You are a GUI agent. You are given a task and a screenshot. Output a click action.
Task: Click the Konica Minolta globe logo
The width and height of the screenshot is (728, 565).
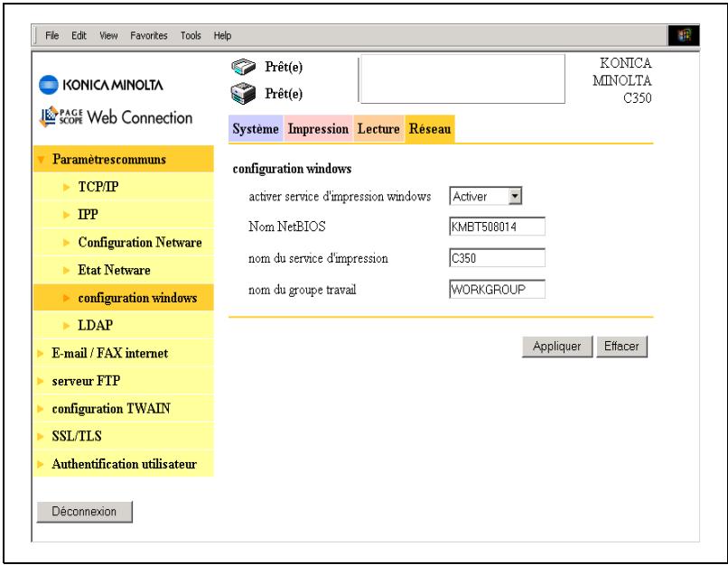[x=49, y=85]
